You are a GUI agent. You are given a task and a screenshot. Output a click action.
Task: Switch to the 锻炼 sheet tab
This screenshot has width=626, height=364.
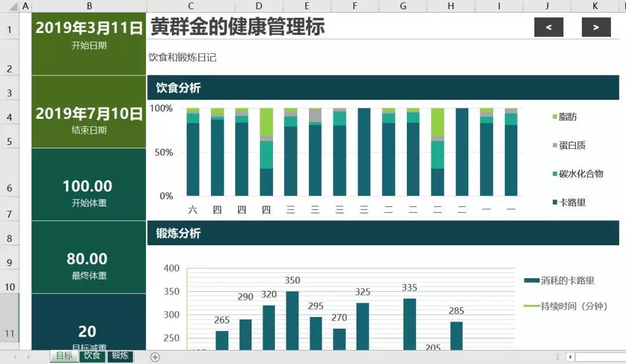[x=120, y=356]
